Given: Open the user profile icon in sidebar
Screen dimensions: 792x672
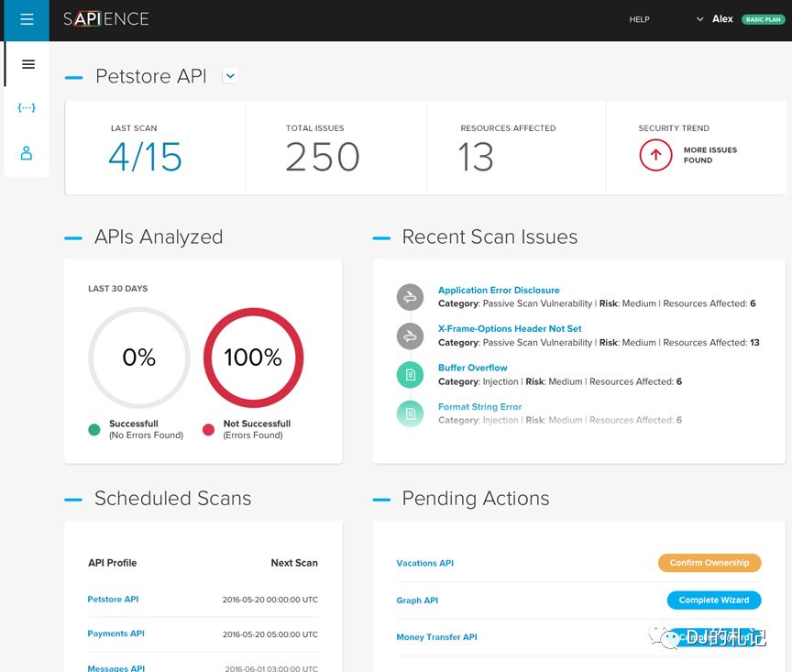Looking at the screenshot, I should pyautogui.click(x=27, y=153).
